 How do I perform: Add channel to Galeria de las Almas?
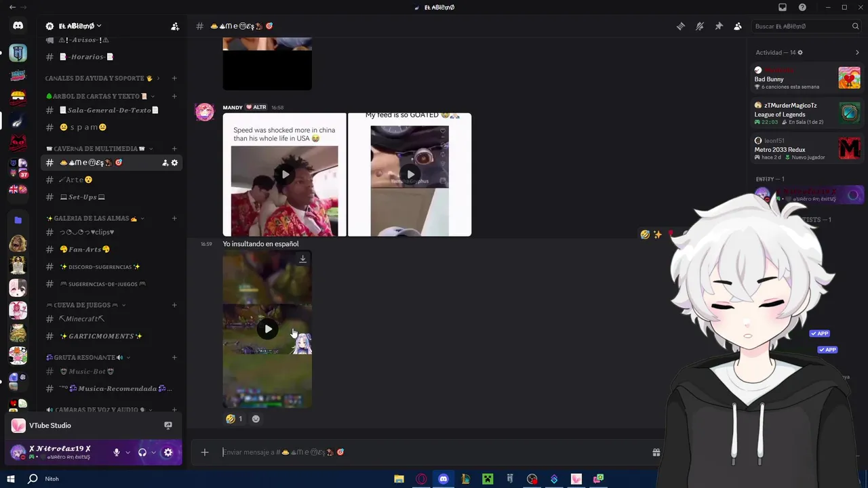click(x=174, y=218)
